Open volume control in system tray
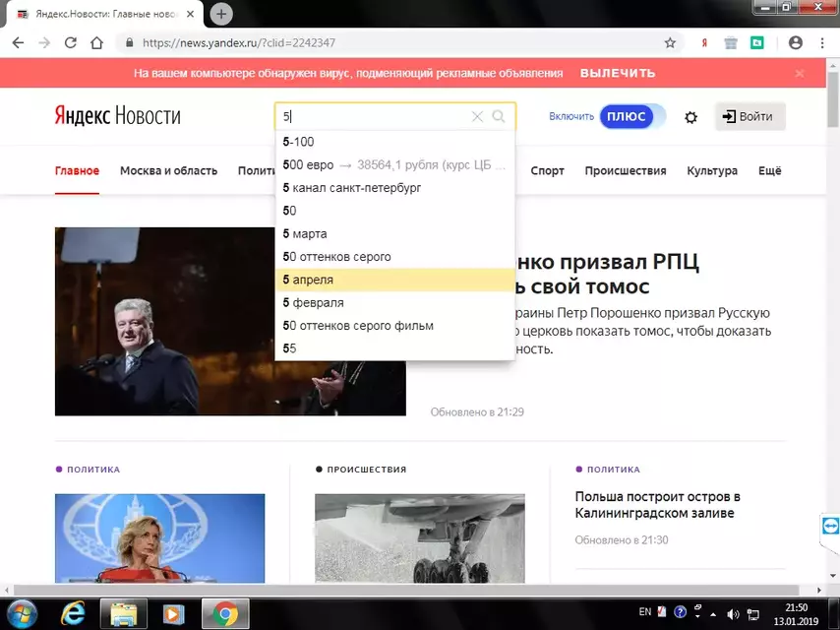The image size is (840, 630). pos(733,614)
